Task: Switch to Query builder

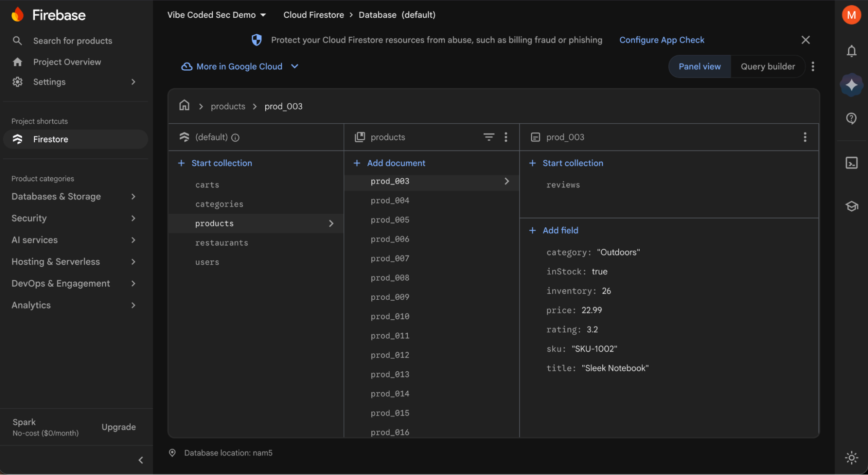Action: point(768,66)
